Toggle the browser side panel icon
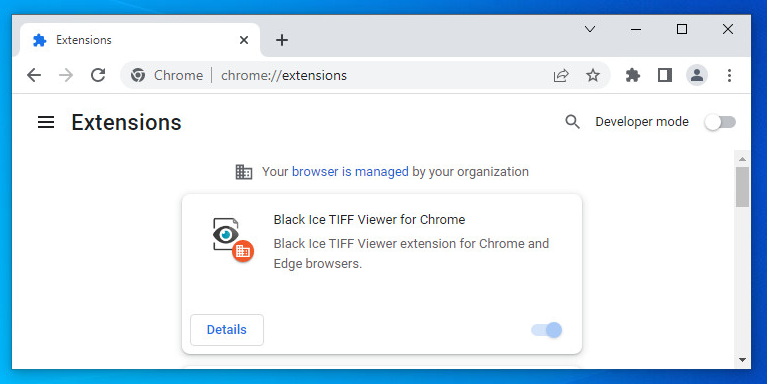 click(x=665, y=75)
